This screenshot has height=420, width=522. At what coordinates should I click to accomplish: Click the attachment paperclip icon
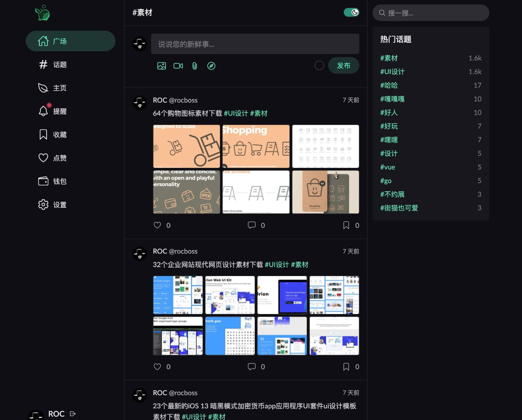click(195, 66)
